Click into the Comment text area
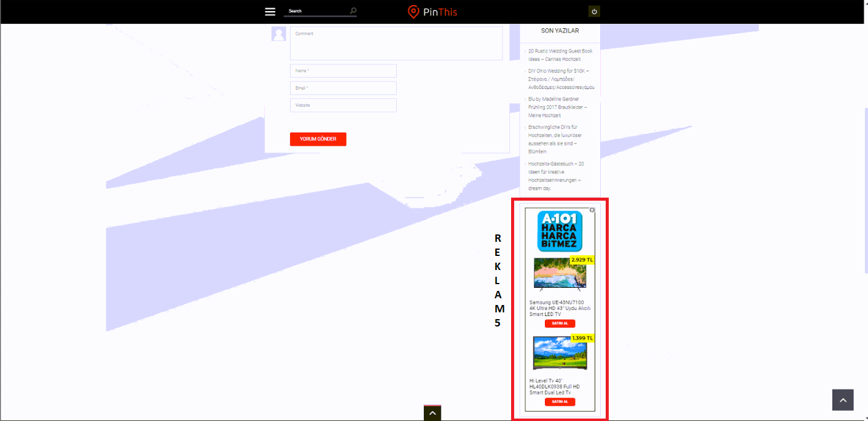The width and height of the screenshot is (868, 421). (396, 43)
